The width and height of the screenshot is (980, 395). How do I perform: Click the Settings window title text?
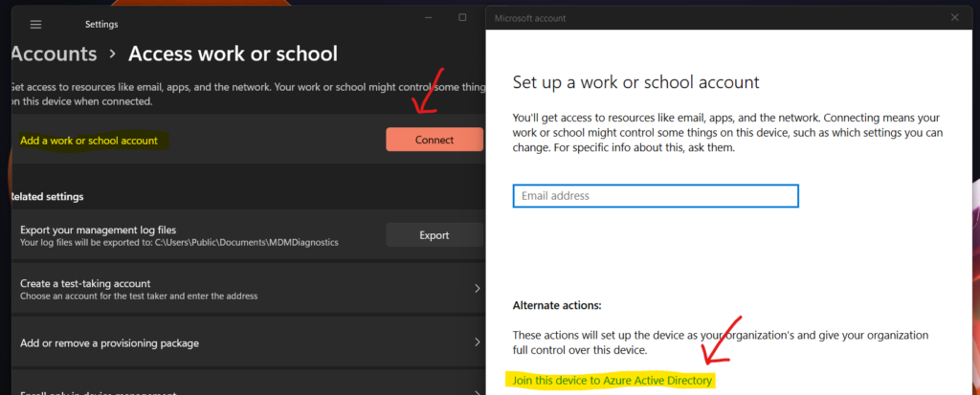click(101, 24)
